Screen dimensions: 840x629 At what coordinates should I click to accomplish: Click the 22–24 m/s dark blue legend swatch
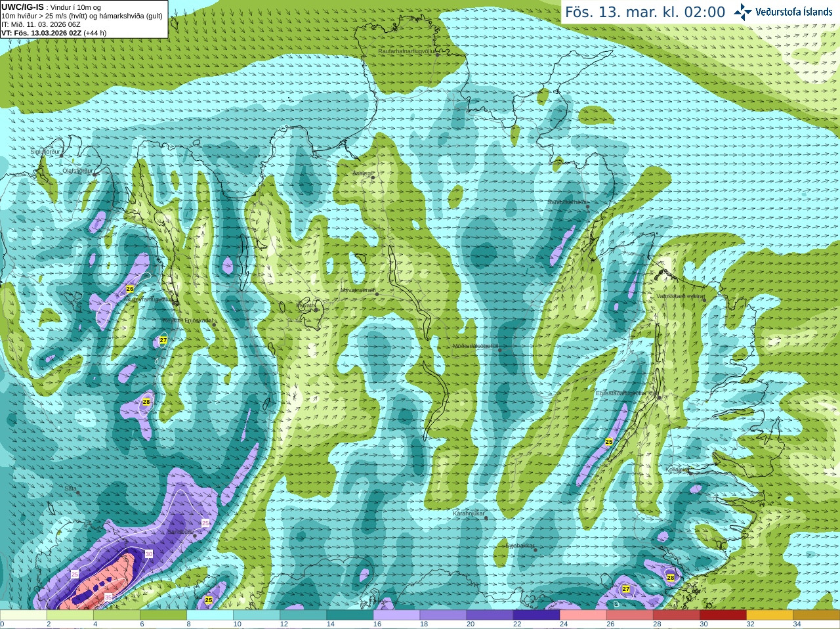(x=537, y=615)
